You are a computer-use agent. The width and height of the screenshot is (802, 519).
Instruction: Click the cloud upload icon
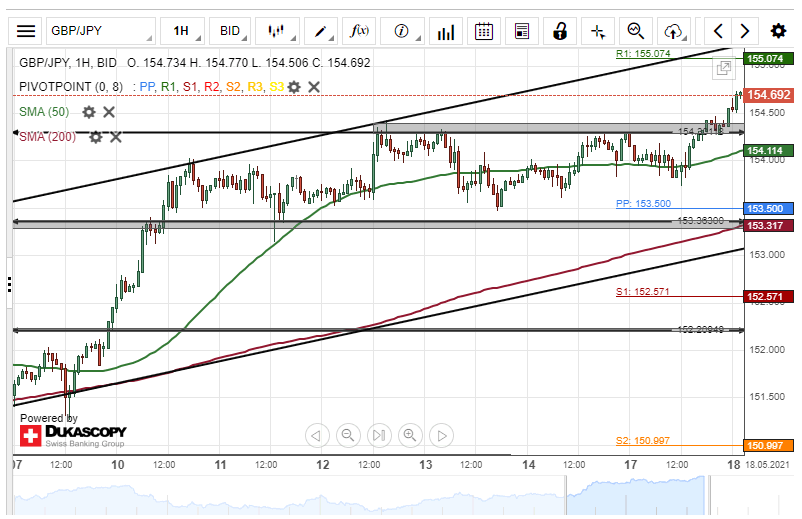673,30
